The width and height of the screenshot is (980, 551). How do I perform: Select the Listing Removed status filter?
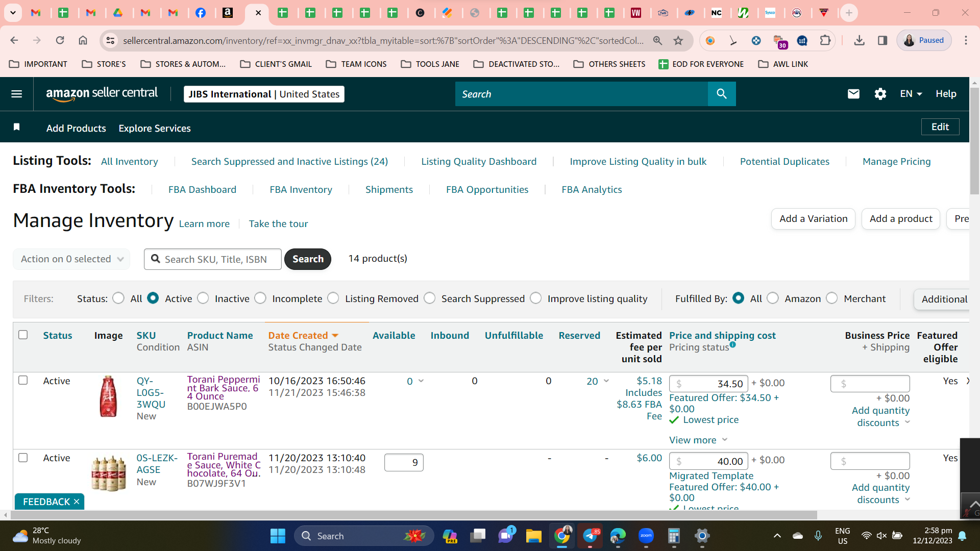pos(333,298)
